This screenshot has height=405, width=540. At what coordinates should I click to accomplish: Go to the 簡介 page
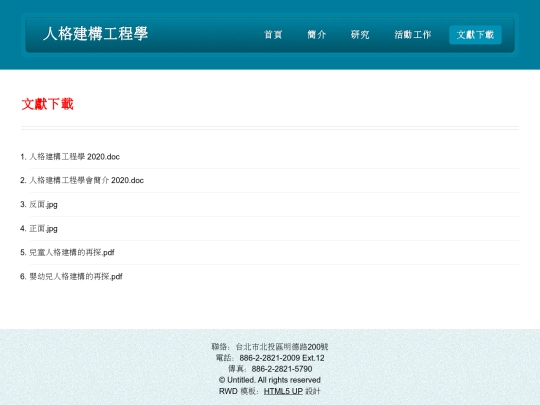pos(316,34)
